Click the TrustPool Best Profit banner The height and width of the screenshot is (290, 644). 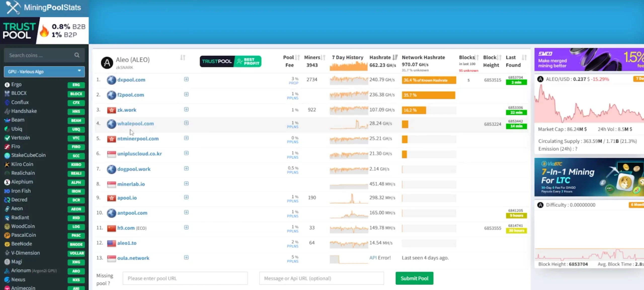pyautogui.click(x=230, y=61)
